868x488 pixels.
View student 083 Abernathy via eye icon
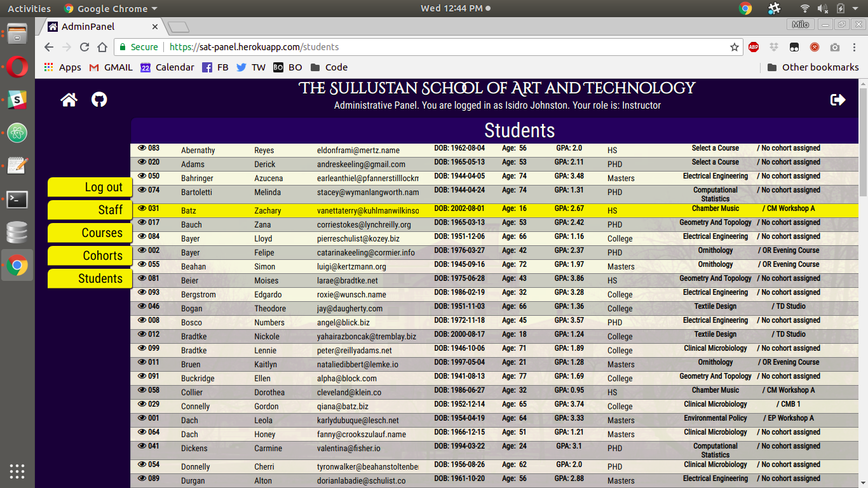[142, 148]
